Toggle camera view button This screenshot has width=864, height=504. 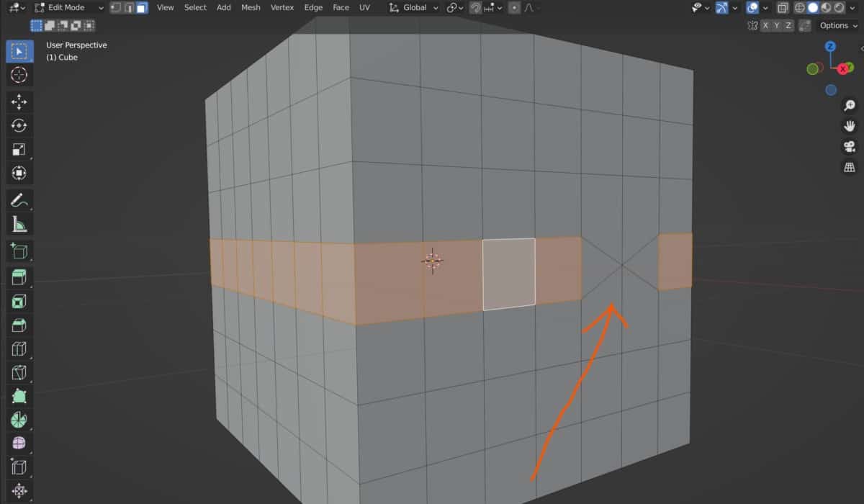850,147
